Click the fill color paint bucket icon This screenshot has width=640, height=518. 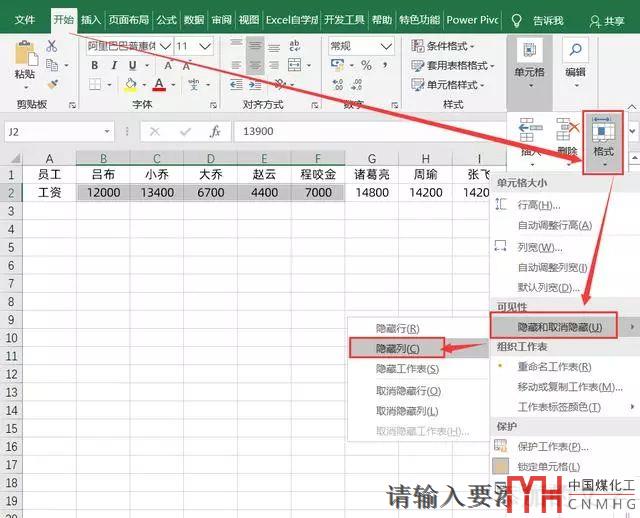(130, 85)
